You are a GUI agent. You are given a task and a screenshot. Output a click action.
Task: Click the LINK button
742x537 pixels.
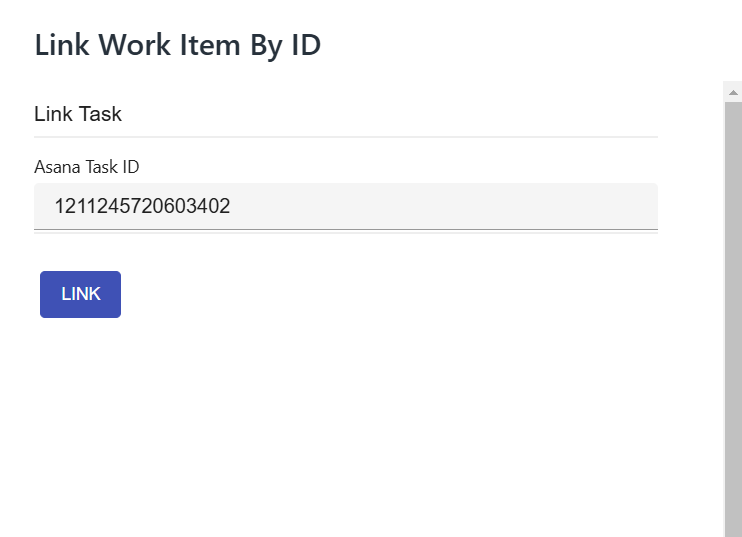pyautogui.click(x=80, y=294)
